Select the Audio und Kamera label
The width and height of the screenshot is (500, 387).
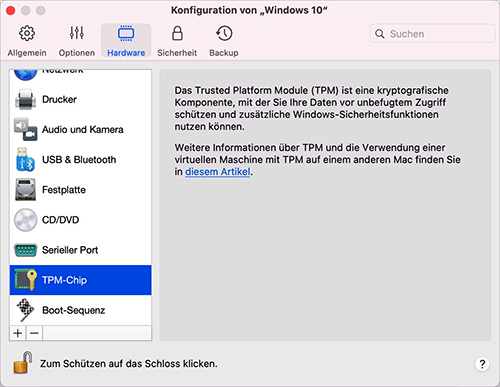[83, 129]
